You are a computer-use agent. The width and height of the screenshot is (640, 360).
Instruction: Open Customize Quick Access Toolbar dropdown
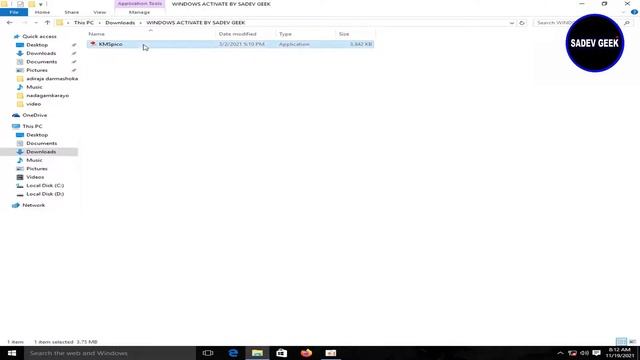coord(40,4)
